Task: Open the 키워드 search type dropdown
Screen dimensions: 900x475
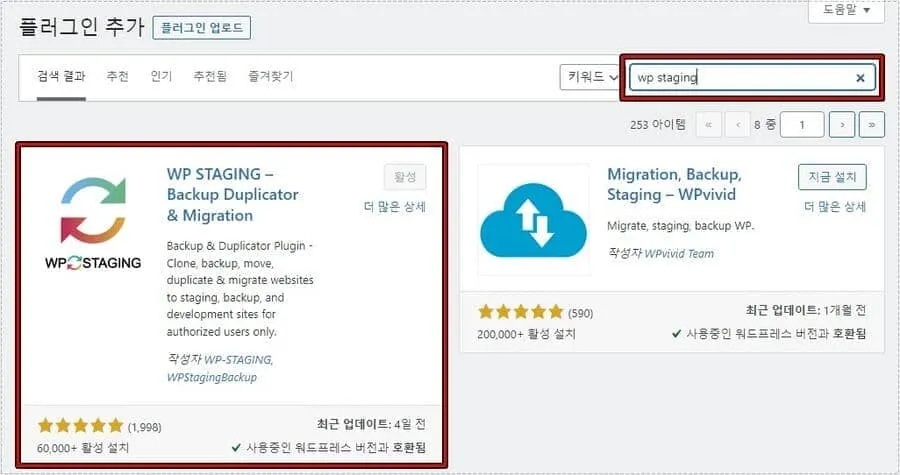Action: tap(591, 77)
